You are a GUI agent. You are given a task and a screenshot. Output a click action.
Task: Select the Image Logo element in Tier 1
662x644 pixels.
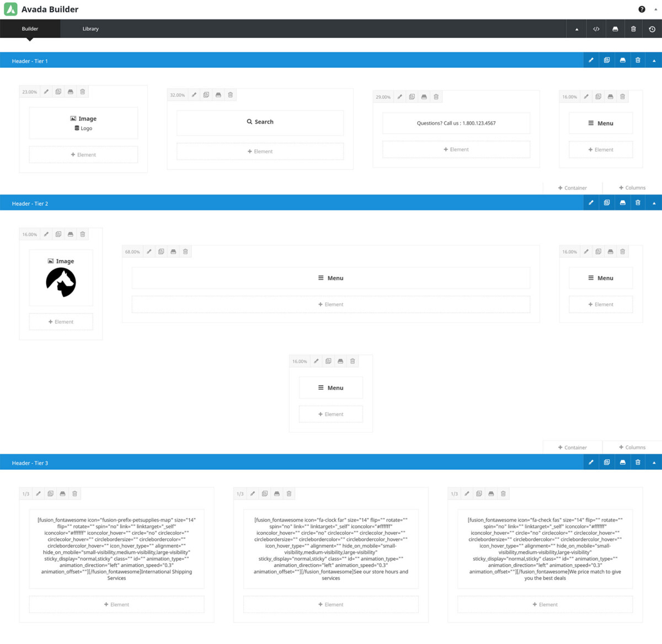pyautogui.click(x=83, y=122)
